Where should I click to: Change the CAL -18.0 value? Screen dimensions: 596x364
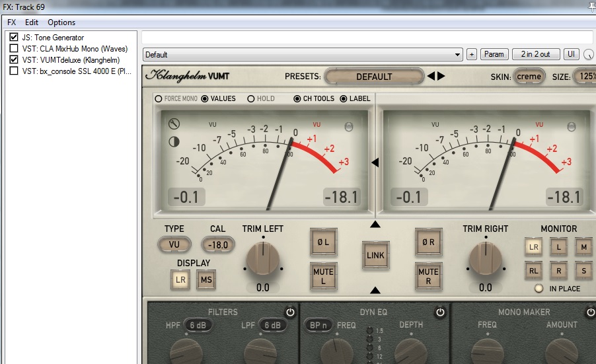tap(218, 244)
